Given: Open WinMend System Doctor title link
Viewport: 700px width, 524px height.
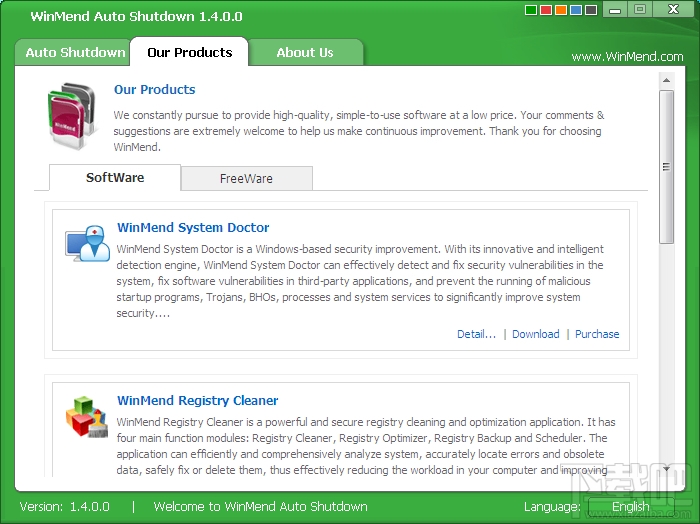Looking at the screenshot, I should 193,228.
